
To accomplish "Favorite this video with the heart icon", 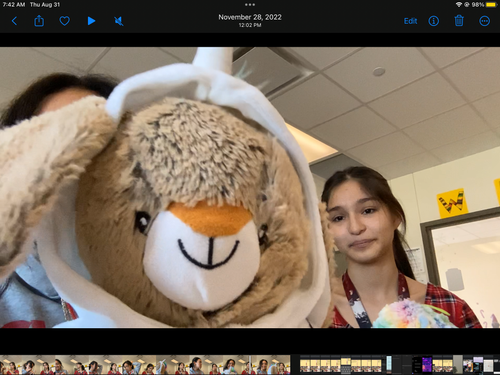I will 64,21.
